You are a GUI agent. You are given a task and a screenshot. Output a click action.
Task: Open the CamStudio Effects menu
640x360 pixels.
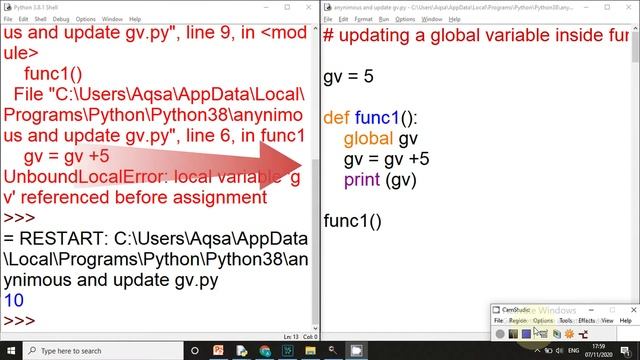[x=587, y=321]
